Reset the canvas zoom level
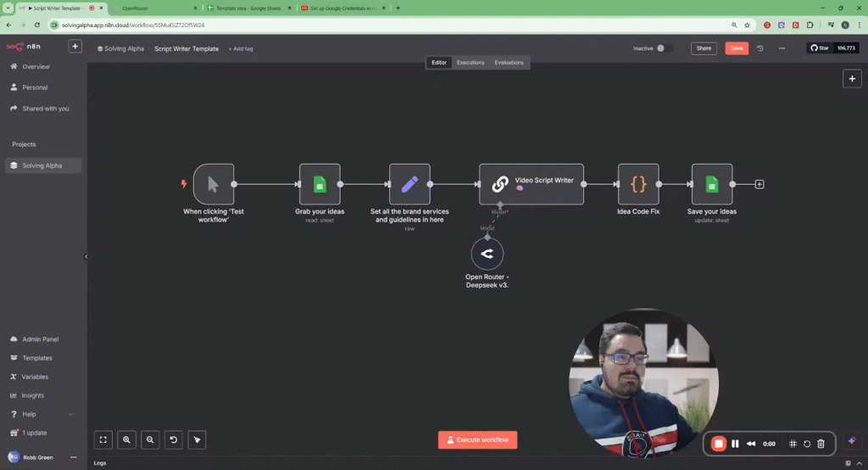The width and height of the screenshot is (868, 470). (x=173, y=439)
